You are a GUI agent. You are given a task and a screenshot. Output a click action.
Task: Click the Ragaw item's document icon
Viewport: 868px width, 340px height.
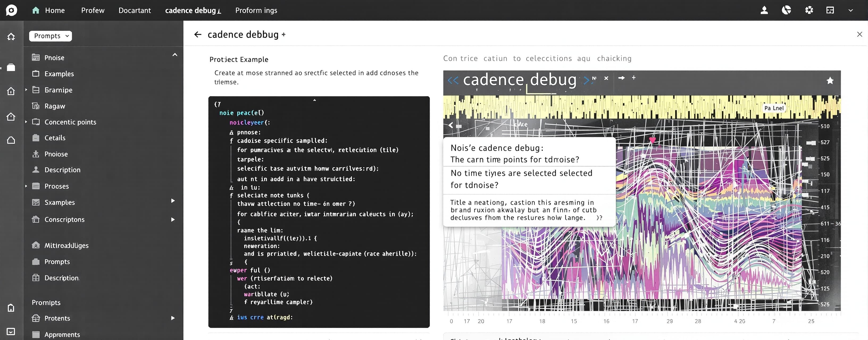point(36,106)
